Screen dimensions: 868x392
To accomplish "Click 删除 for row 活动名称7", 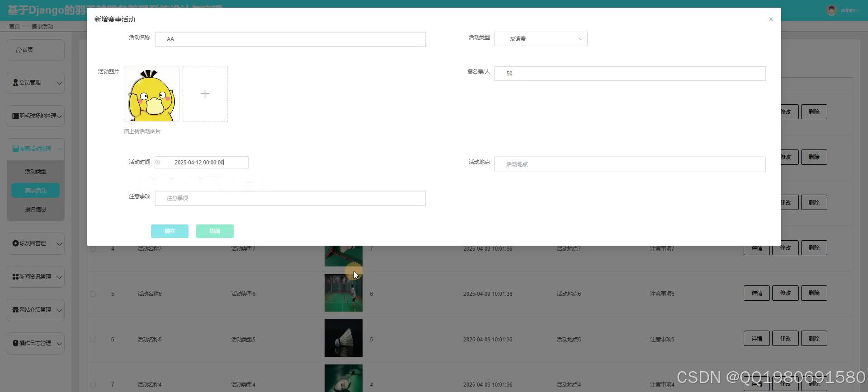I will click(x=814, y=248).
